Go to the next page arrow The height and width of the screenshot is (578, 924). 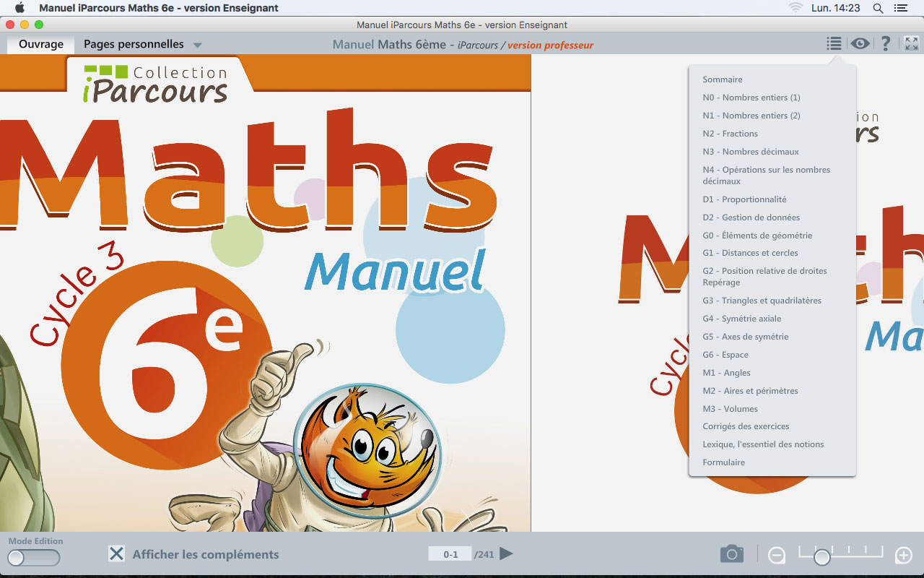(506, 554)
